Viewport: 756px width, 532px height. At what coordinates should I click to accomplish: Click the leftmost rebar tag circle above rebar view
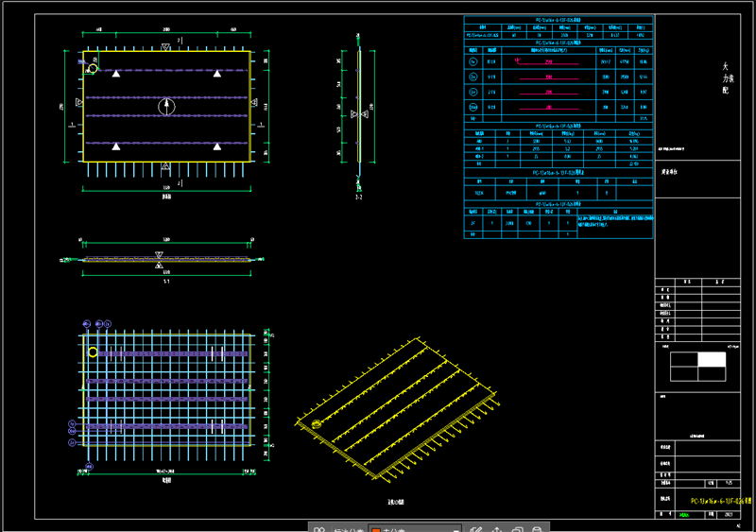pos(87,323)
